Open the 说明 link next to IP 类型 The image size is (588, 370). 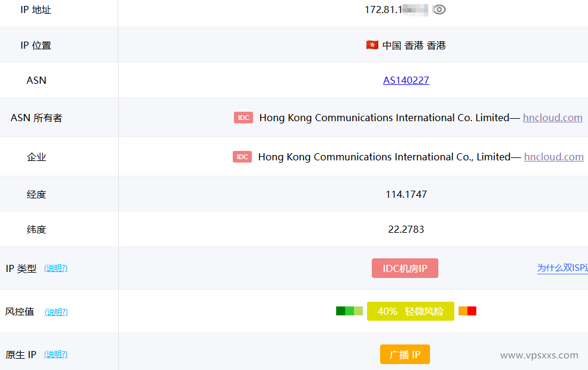point(56,268)
